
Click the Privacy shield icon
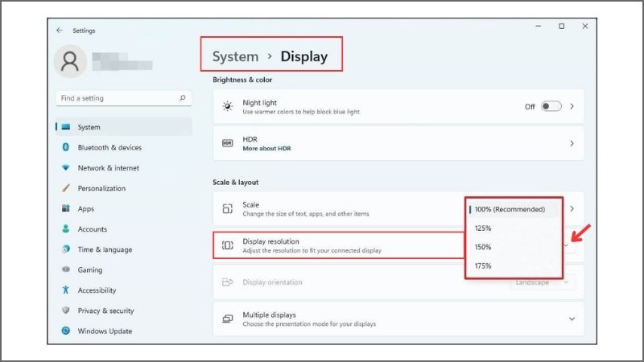[x=66, y=310]
